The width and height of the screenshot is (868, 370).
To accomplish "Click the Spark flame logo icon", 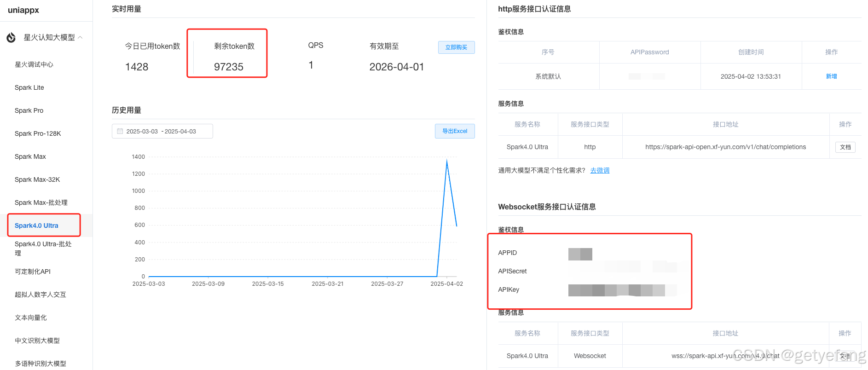I will (x=11, y=37).
